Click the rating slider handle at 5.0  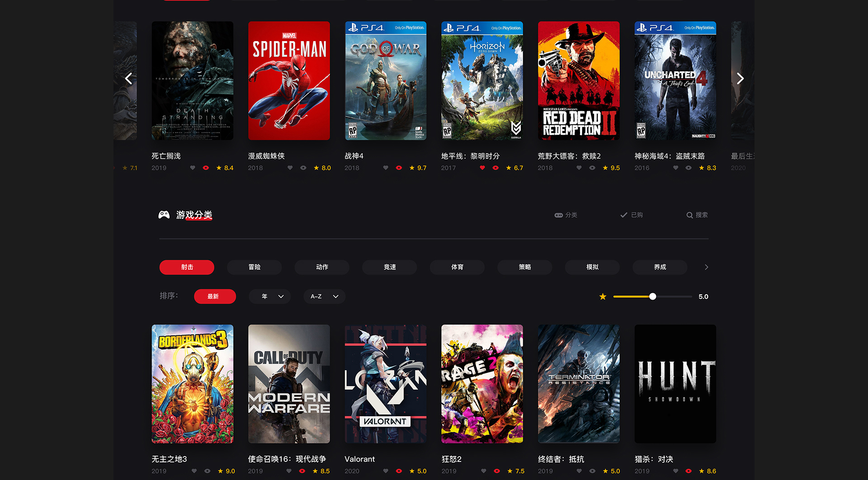653,296
